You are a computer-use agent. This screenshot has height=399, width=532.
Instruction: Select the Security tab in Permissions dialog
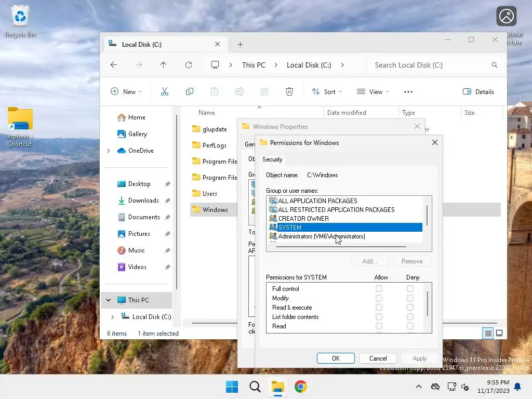(x=272, y=159)
